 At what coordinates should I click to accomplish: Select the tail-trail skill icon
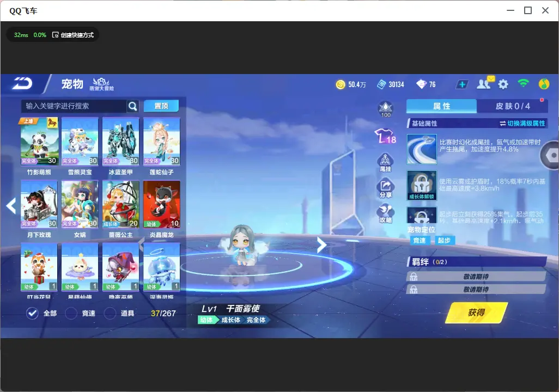[422, 149]
